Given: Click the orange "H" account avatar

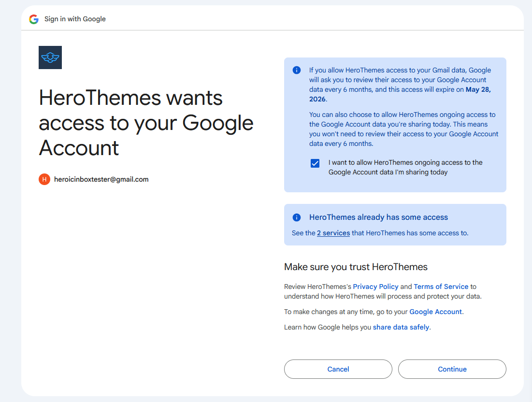Looking at the screenshot, I should pyautogui.click(x=44, y=179).
